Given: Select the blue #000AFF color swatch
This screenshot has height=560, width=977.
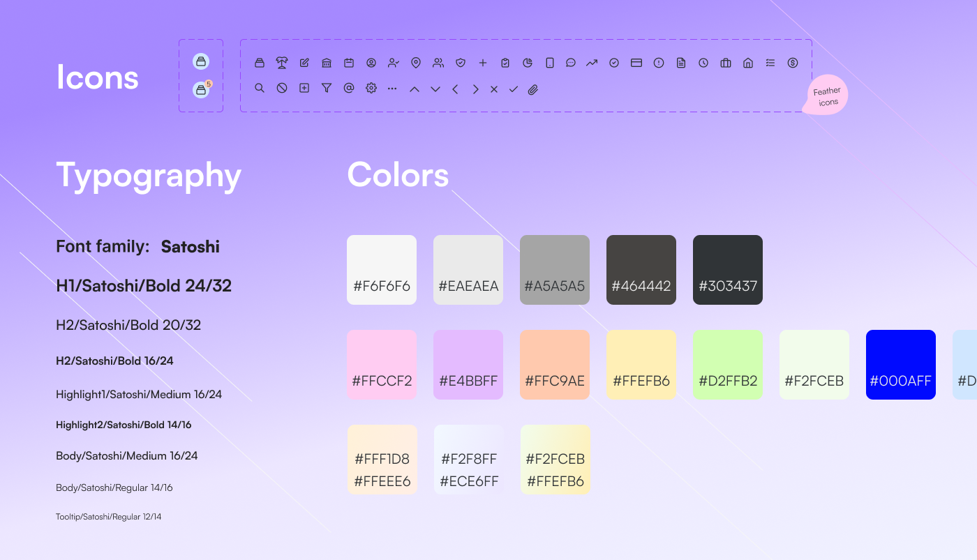Looking at the screenshot, I should coord(900,364).
